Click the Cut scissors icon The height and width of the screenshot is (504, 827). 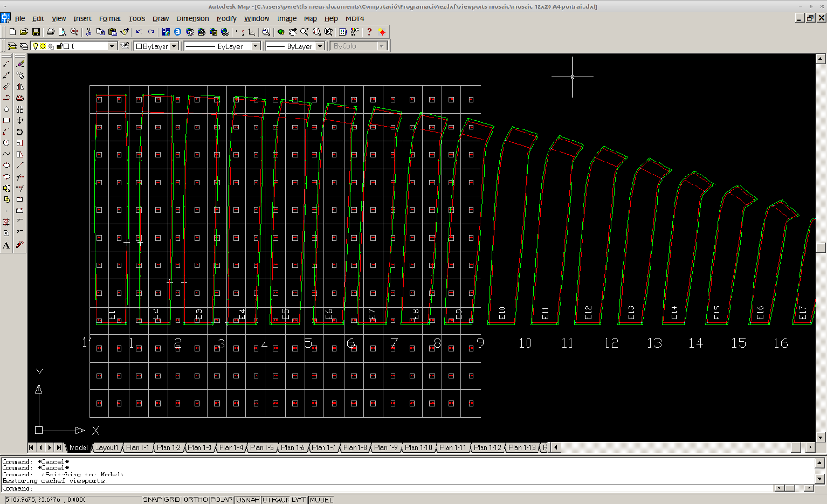[88, 32]
